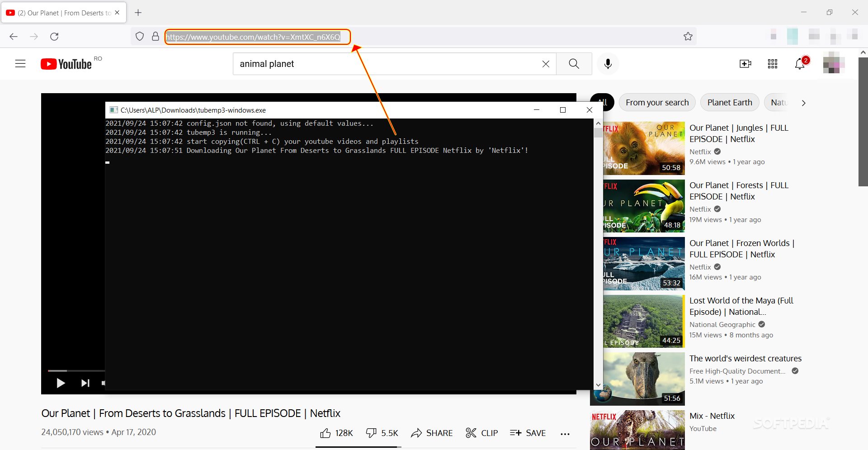Viewport: 868px width, 450px height.
Task: Open the Free High-Quality Documentaries channel
Action: pyautogui.click(x=737, y=371)
